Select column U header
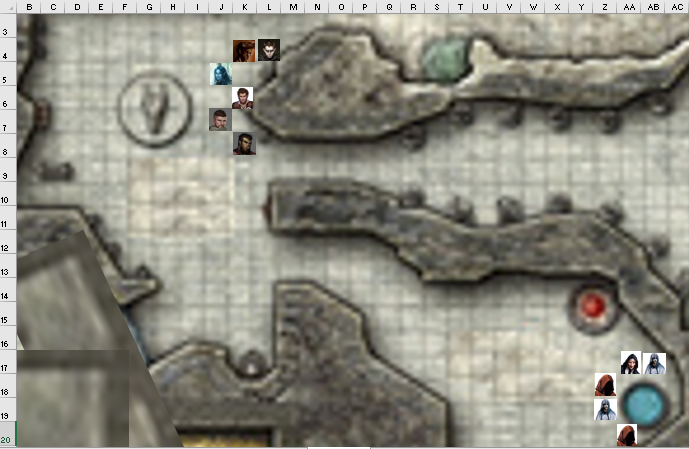The image size is (689, 449). point(485,7)
